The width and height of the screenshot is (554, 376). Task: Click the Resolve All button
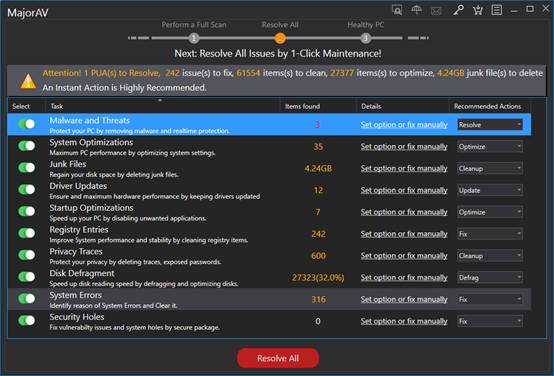pyautogui.click(x=278, y=358)
